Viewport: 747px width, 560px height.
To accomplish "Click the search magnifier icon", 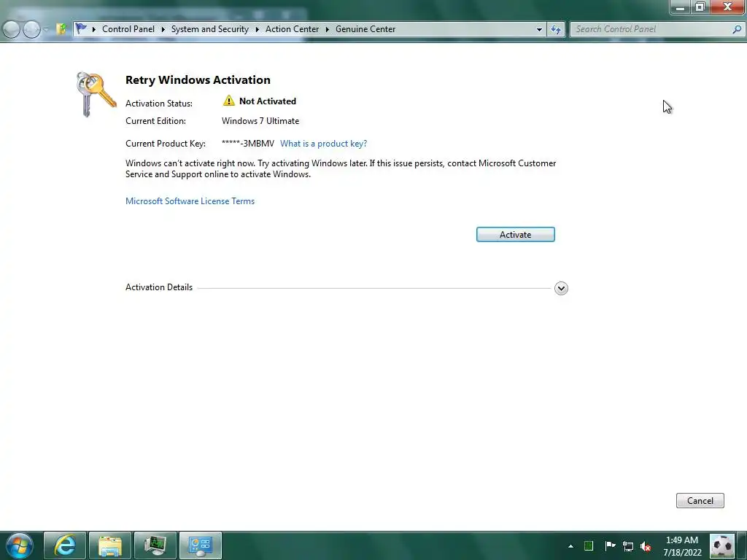I will point(737,29).
